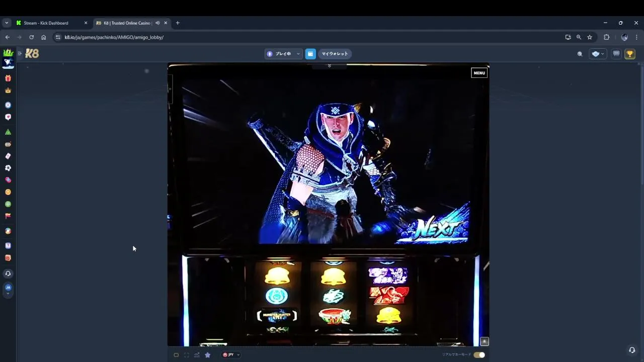Click the heart chat bubble sidebar icon

(x=8, y=117)
